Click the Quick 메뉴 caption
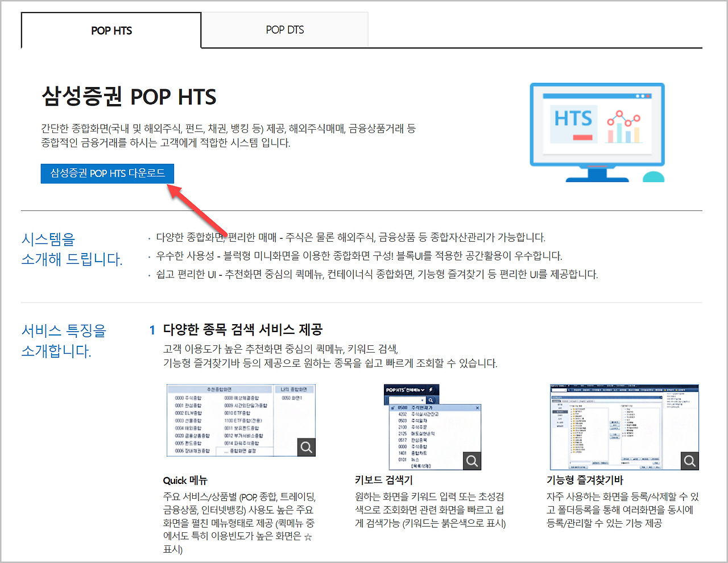728x563 pixels. (x=185, y=481)
